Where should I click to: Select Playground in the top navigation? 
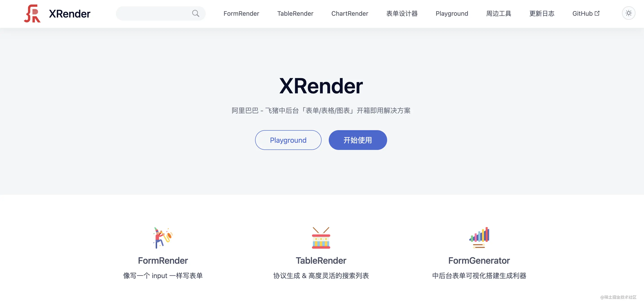click(452, 13)
